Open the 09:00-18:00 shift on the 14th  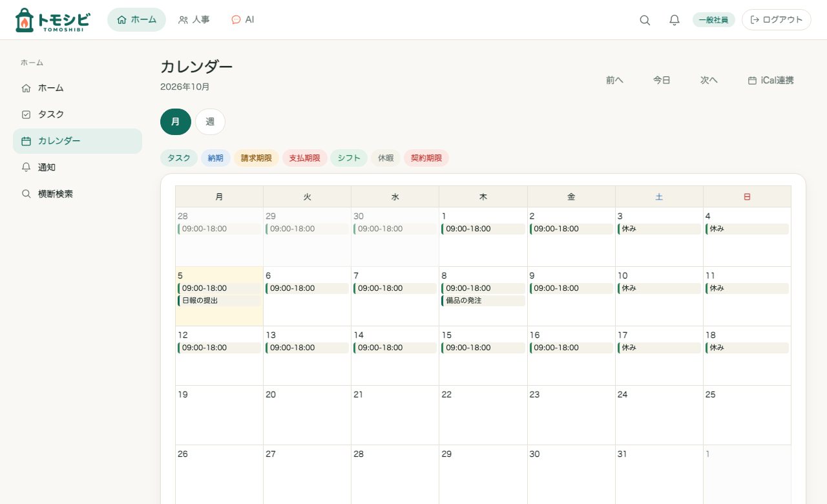[395, 348]
